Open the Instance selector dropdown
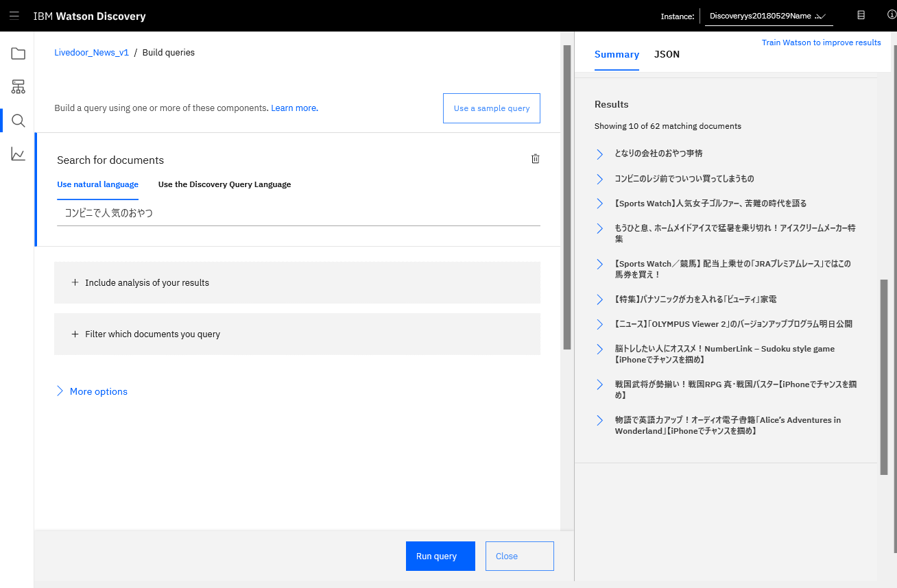This screenshot has width=897, height=588. coord(769,16)
